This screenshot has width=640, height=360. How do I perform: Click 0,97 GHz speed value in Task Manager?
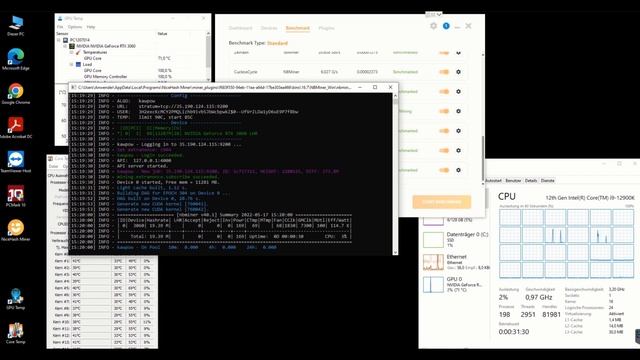click(539, 297)
